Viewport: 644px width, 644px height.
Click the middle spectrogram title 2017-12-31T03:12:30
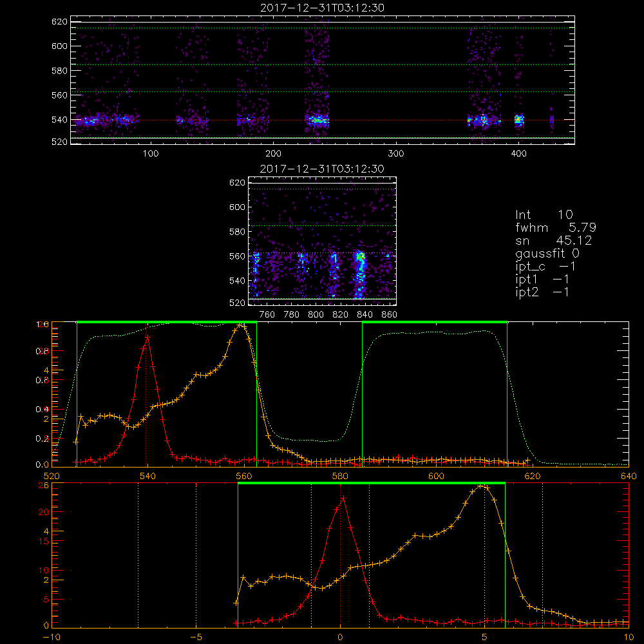[322, 169]
